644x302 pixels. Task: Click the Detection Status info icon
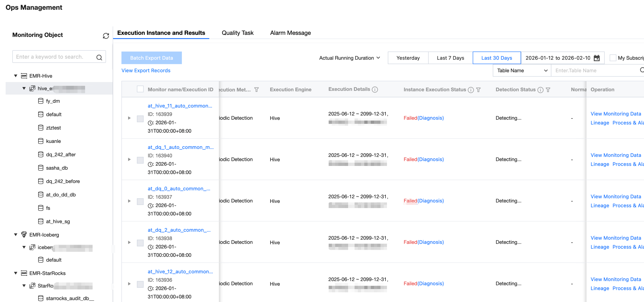click(540, 90)
